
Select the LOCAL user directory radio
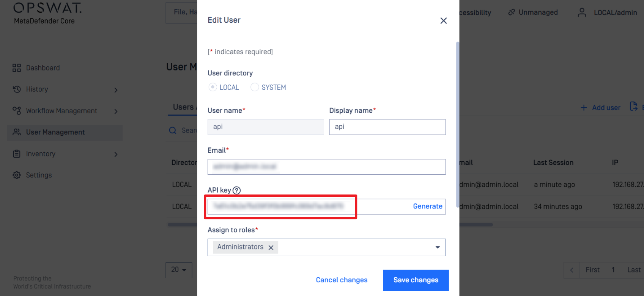(x=213, y=87)
